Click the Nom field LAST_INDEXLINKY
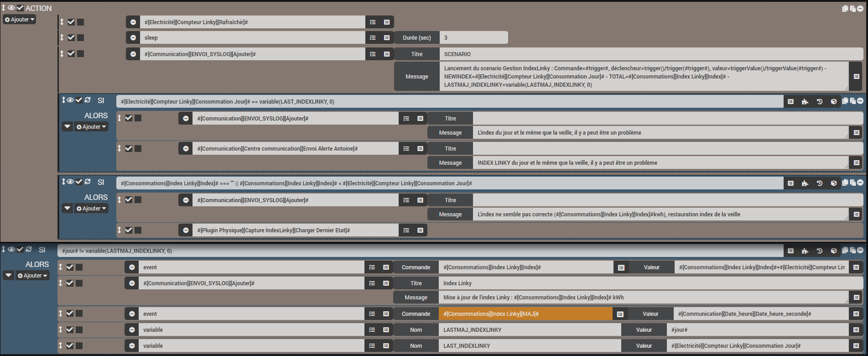Image resolution: width=868 pixels, height=356 pixels. click(530, 346)
